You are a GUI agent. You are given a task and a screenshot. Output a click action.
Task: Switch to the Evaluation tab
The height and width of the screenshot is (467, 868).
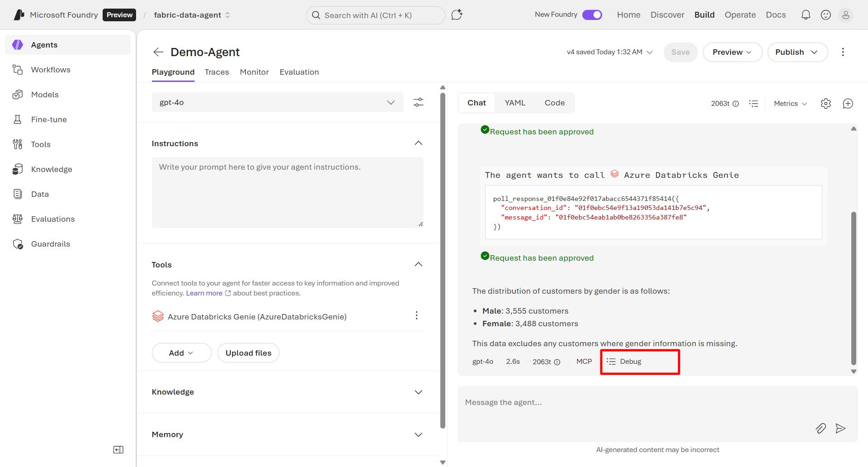point(299,72)
